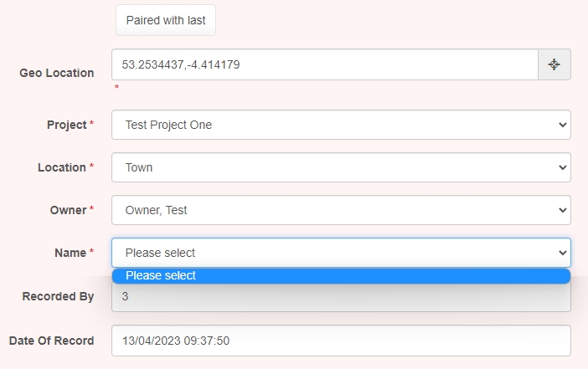The width and height of the screenshot is (588, 369).
Task: Click the chevron arrow on the Owner select
Action: pyautogui.click(x=562, y=210)
